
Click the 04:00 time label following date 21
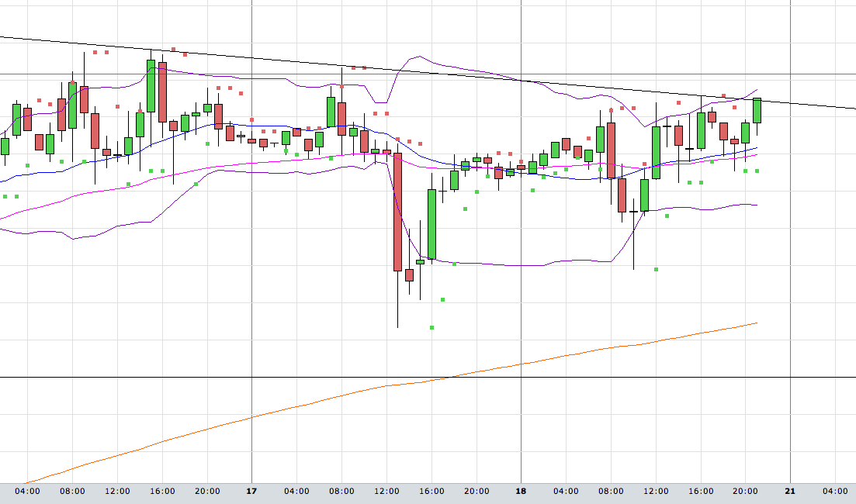click(x=835, y=491)
